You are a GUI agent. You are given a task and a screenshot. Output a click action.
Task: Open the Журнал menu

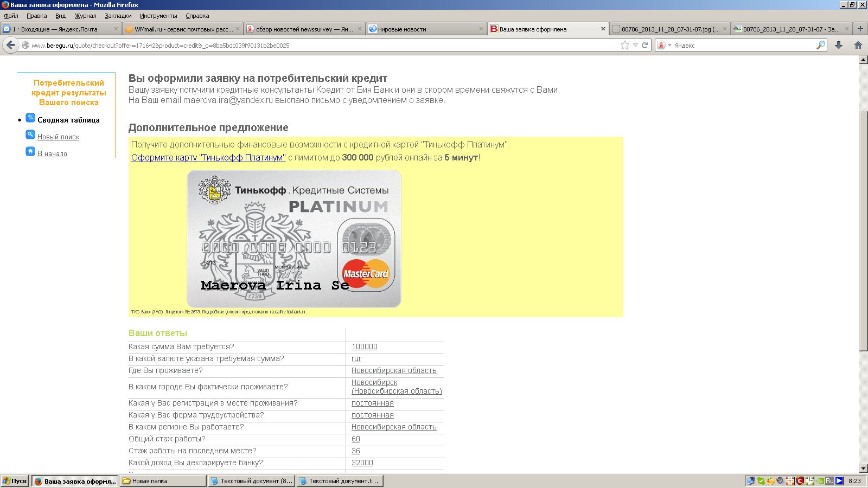tap(85, 16)
